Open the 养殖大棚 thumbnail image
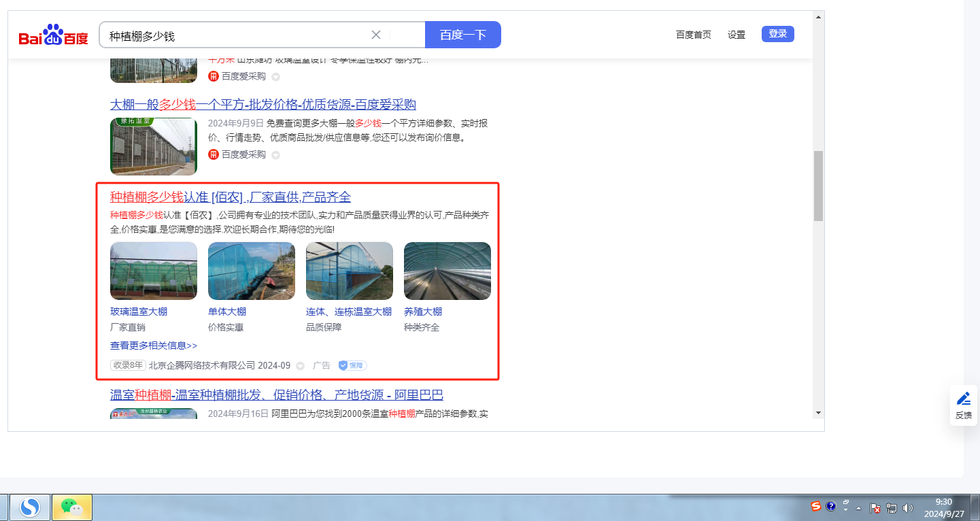This screenshot has width=980, height=521. [x=447, y=271]
